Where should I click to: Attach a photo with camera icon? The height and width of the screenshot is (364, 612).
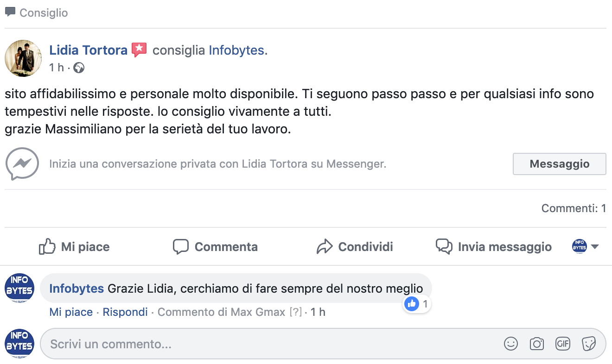(x=536, y=344)
